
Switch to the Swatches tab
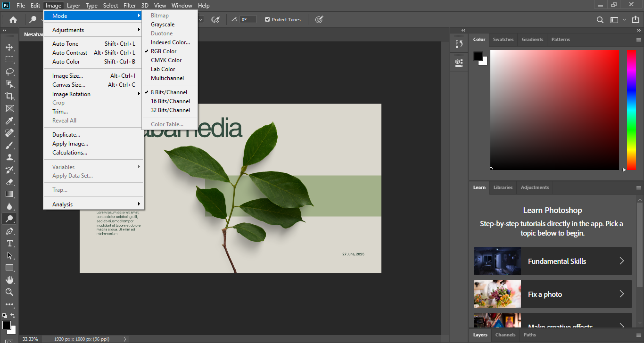coord(503,40)
